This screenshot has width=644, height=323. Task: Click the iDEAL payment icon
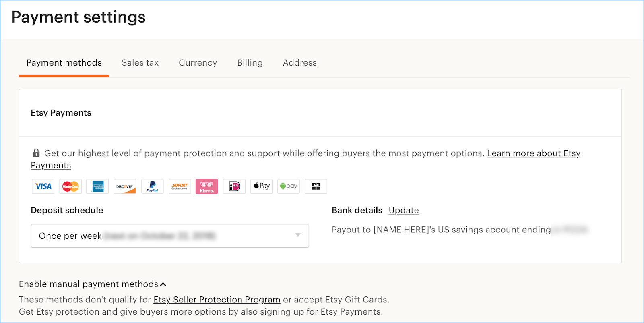[234, 186]
